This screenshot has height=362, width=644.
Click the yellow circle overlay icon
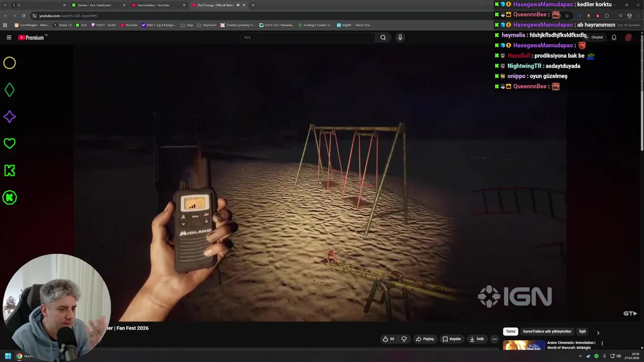(10, 63)
